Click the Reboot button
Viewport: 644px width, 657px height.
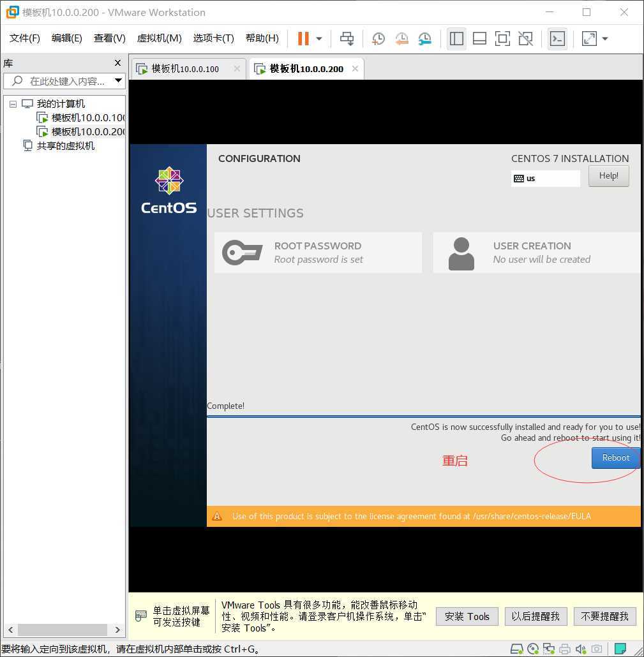point(615,458)
